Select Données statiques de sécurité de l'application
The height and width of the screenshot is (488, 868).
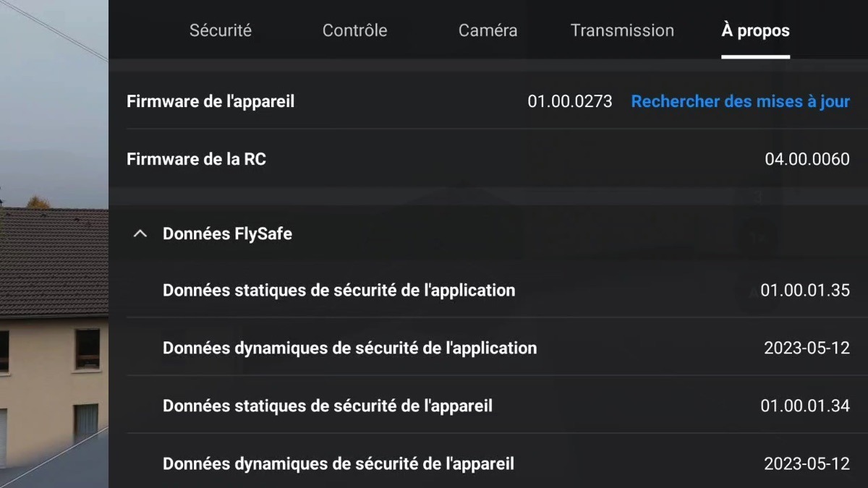tap(339, 291)
